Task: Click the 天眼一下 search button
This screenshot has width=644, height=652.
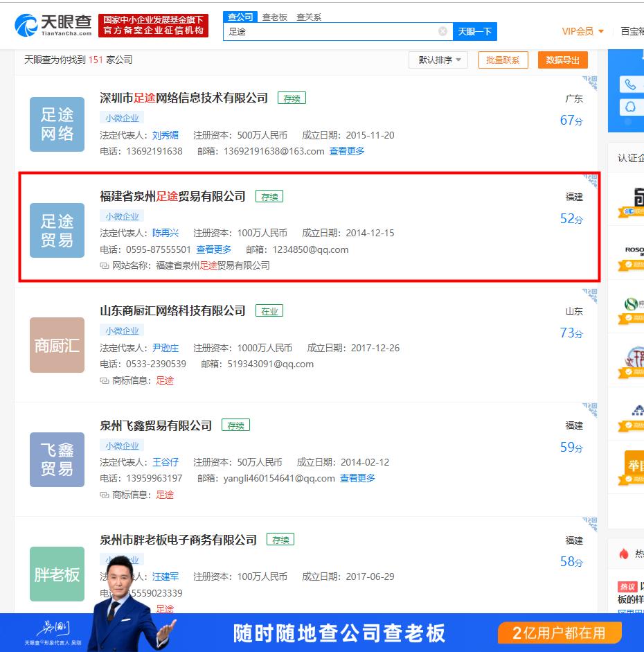Action: coord(475,31)
